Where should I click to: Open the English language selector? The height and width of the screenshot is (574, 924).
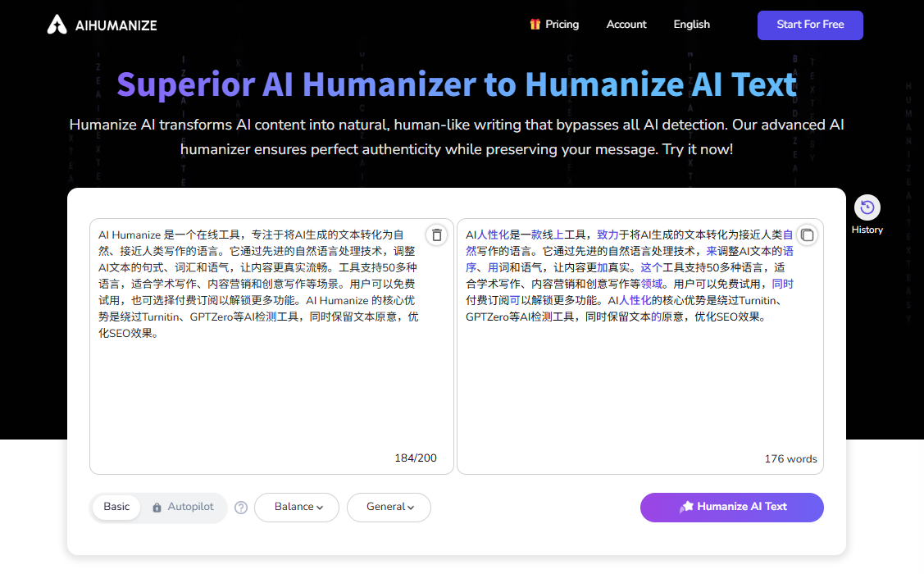(x=691, y=24)
